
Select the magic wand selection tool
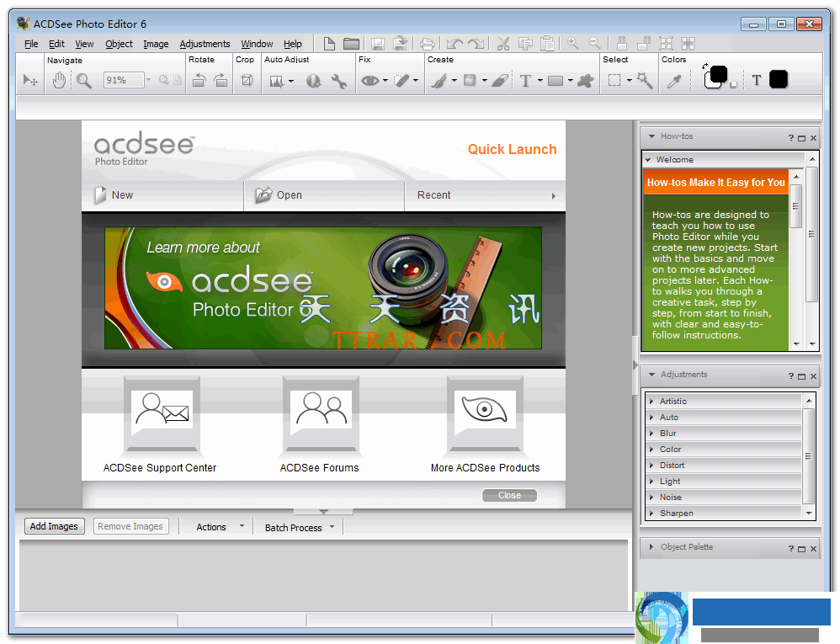(645, 80)
